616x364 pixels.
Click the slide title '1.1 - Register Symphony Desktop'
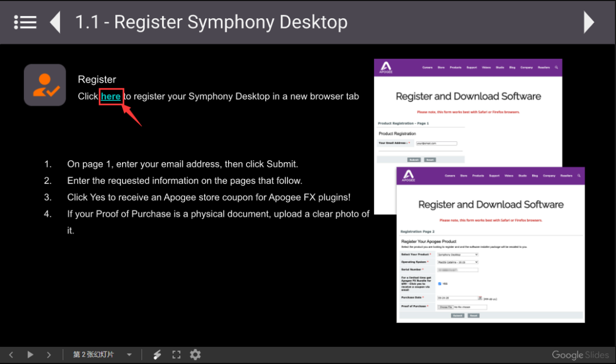pyautogui.click(x=212, y=22)
